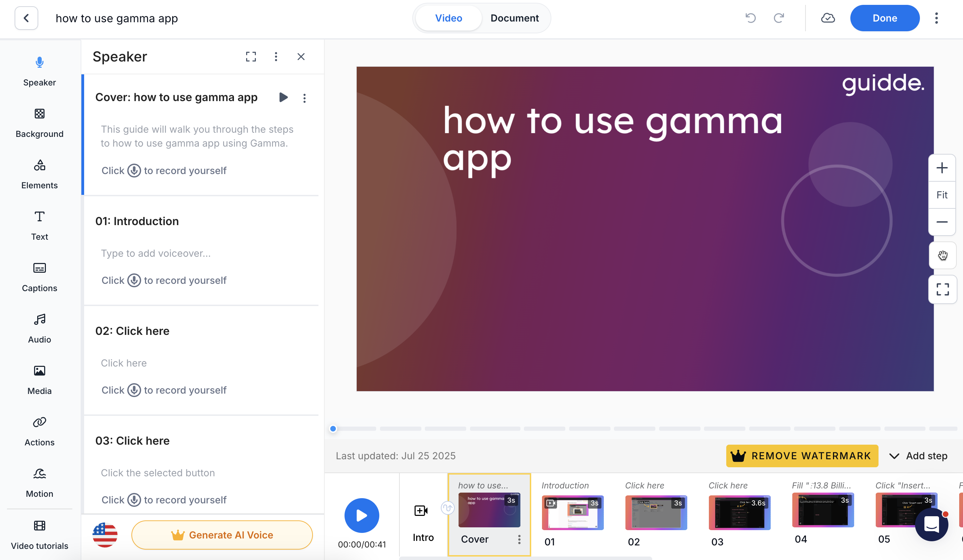The height and width of the screenshot is (560, 963).
Task: Fit the canvas to view
Action: [x=942, y=195]
